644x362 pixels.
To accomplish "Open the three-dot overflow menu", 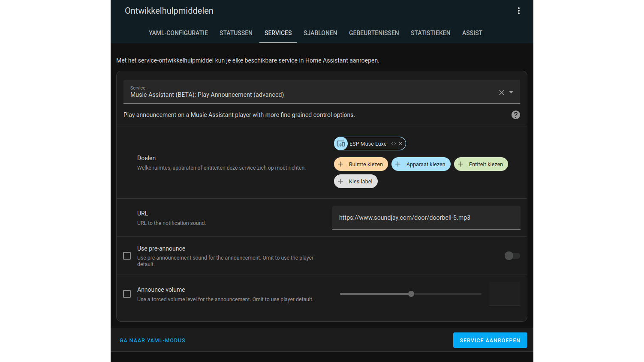I will pos(518,11).
